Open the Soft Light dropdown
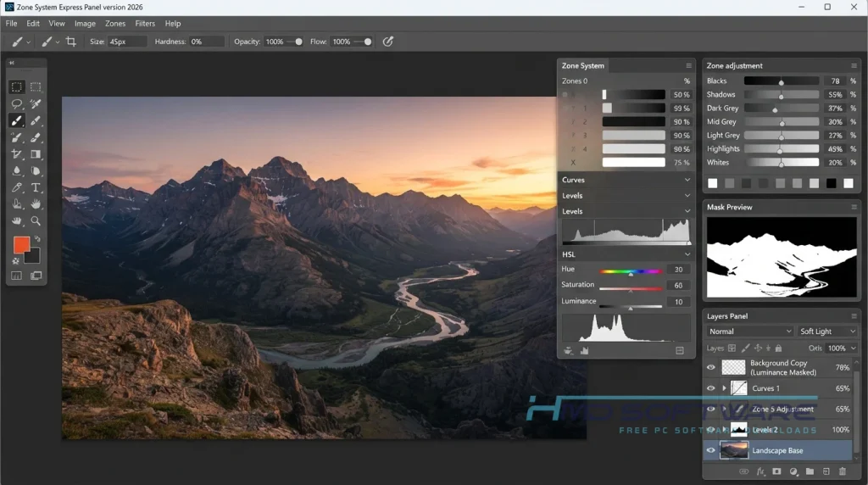The width and height of the screenshot is (868, 485). coord(827,331)
